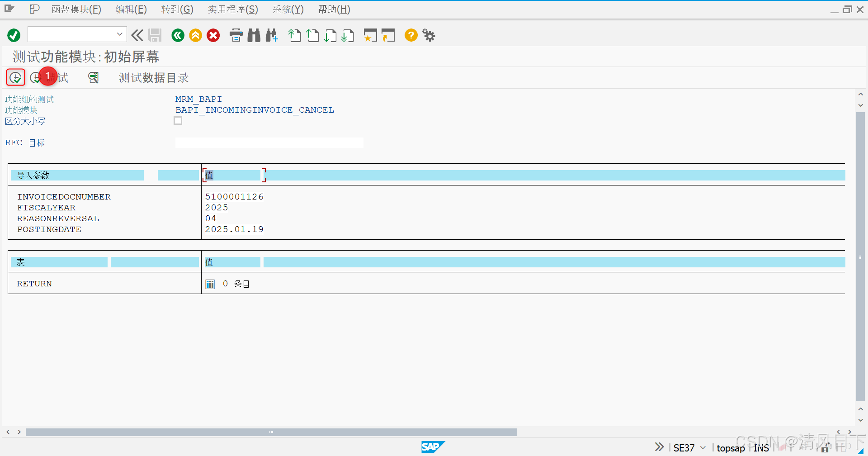
Task: Open RETURN table entries with table icon
Action: (210, 284)
